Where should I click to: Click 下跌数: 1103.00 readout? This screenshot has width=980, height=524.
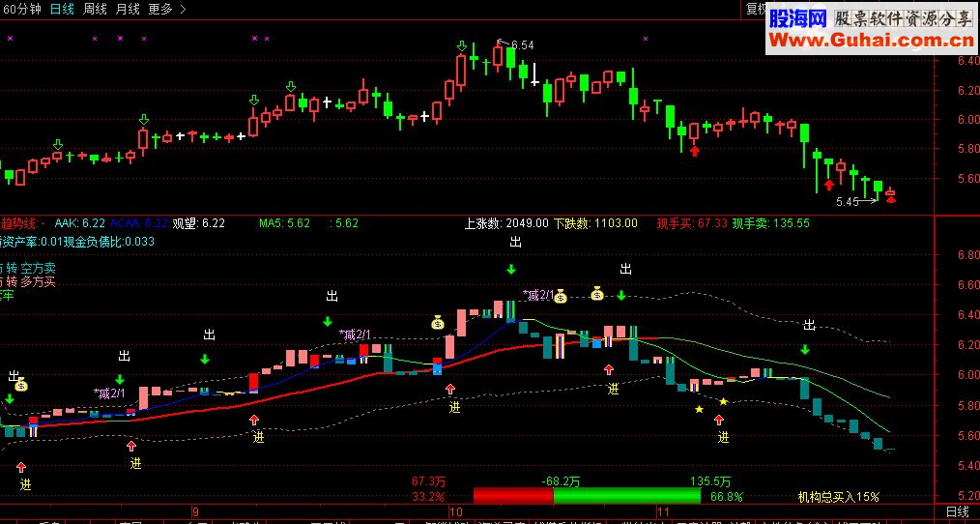coord(595,223)
